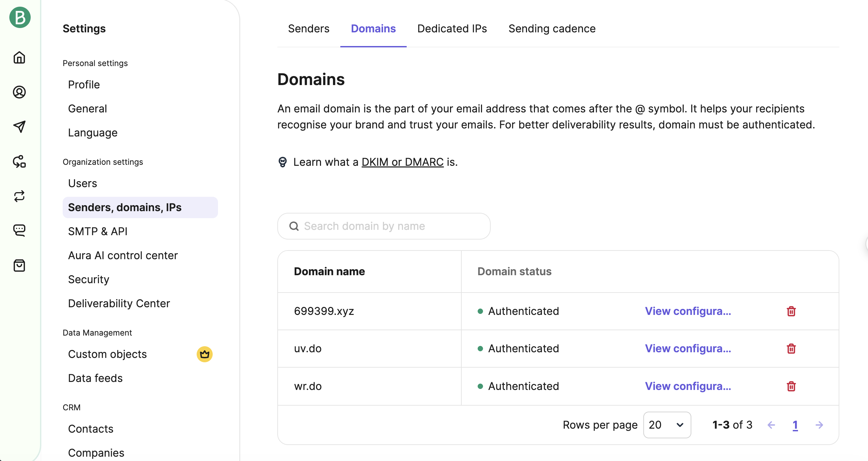
Task: Open the DKIM or DMARC link
Action: pos(402,162)
